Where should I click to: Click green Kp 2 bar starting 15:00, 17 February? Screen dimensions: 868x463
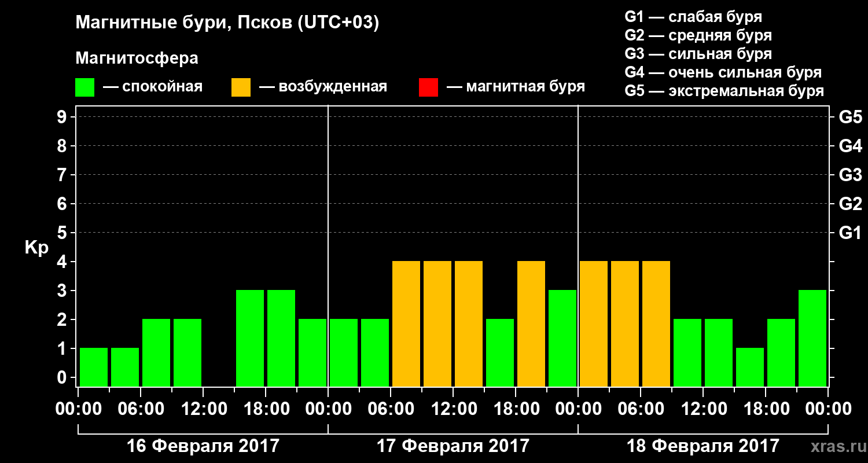[500, 352]
